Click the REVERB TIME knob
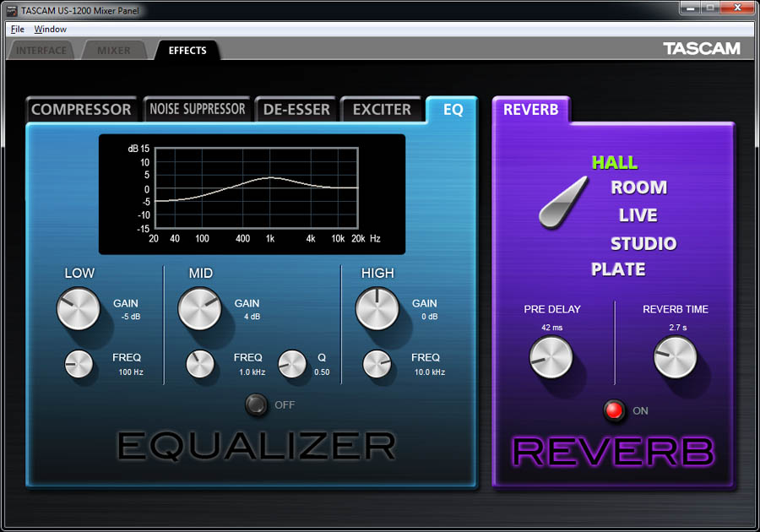 [x=676, y=356]
